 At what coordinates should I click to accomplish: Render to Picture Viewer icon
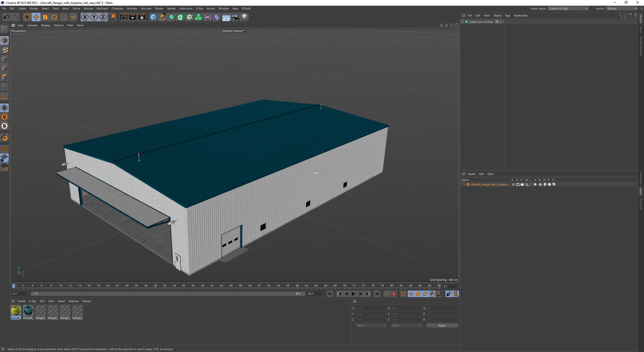[x=132, y=17]
